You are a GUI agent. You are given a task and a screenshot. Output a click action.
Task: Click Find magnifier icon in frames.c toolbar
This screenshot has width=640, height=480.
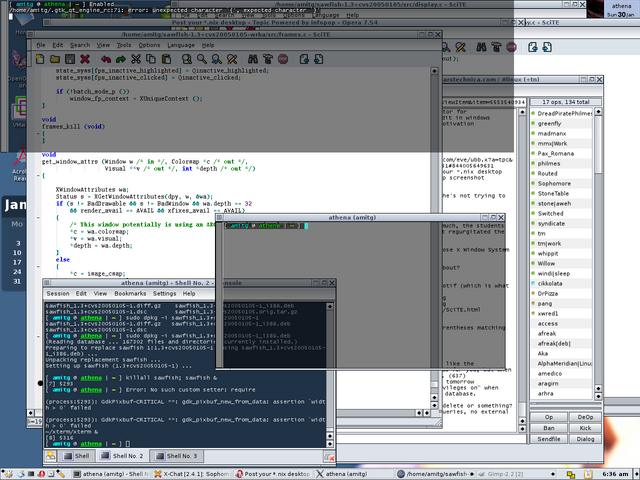pyautogui.click(x=202, y=59)
